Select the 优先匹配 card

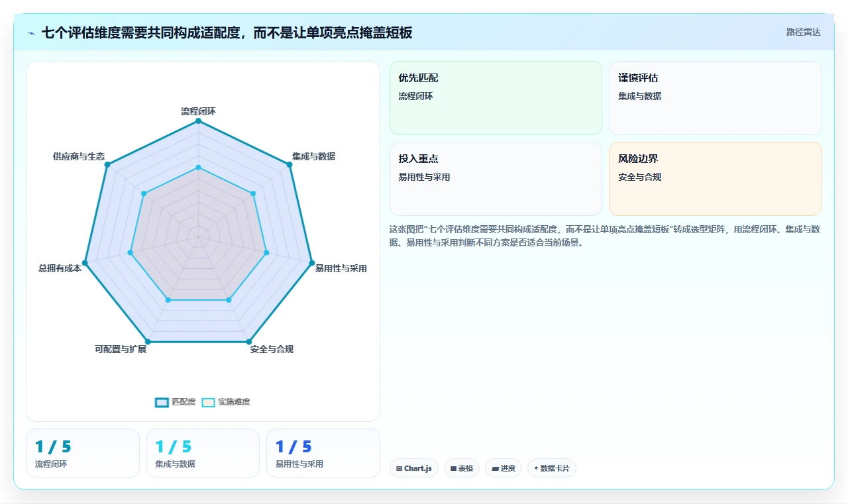coord(496,98)
